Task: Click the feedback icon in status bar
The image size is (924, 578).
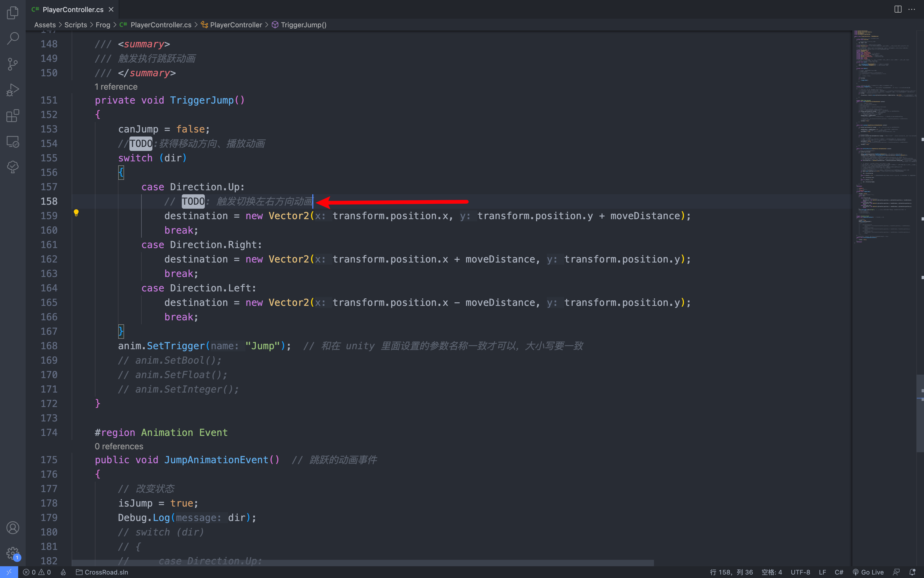Action: pos(896,572)
